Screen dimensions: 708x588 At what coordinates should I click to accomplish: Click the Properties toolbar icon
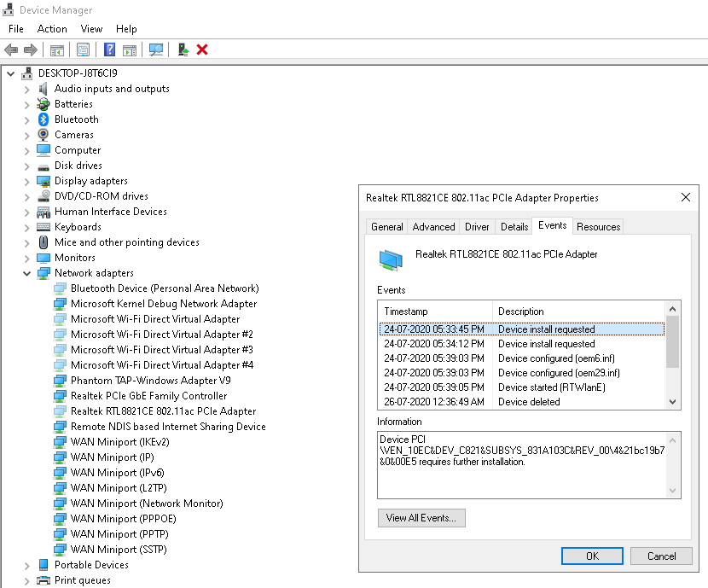(x=83, y=49)
